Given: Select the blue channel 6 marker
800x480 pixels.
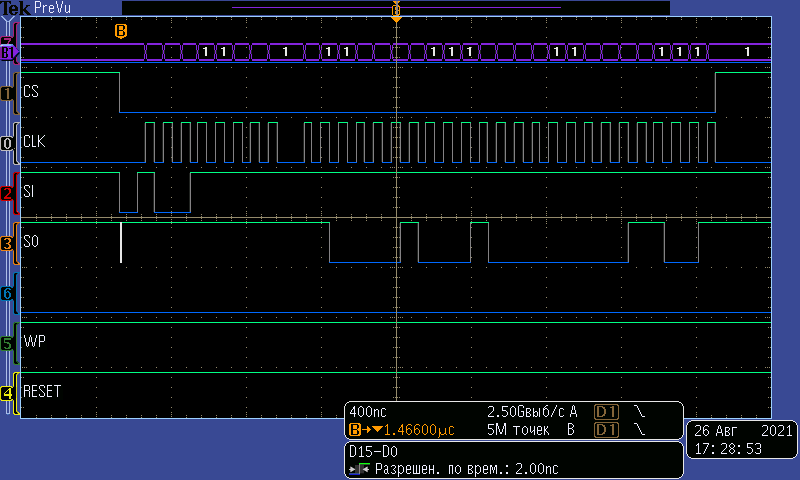Looking at the screenshot, I should pos(8,294).
